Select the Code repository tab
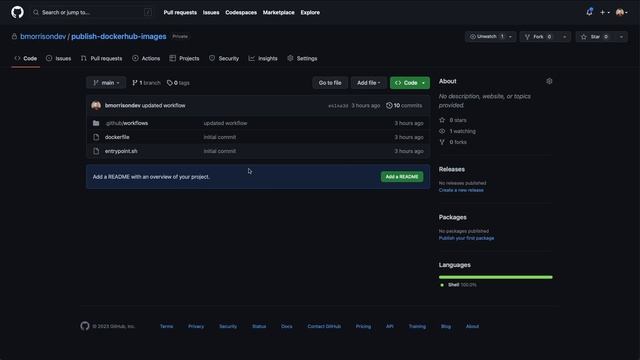The image size is (640, 360). [26, 58]
